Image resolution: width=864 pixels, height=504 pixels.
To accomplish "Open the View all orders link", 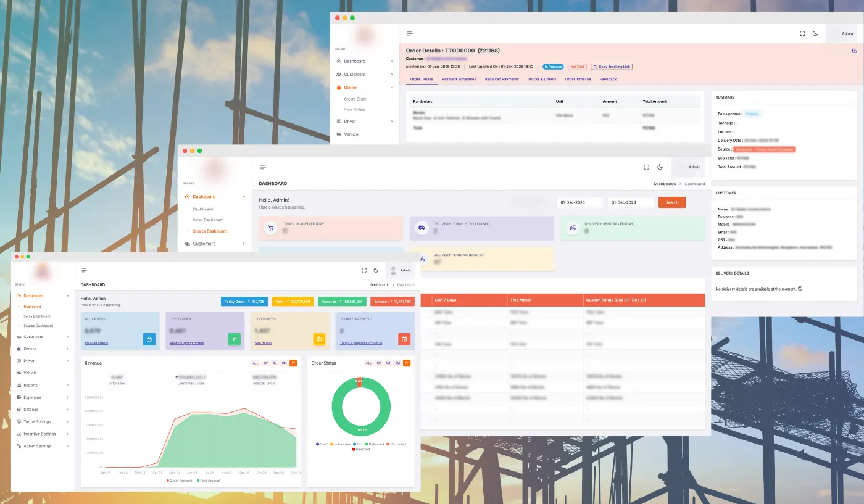I will 96,342.
